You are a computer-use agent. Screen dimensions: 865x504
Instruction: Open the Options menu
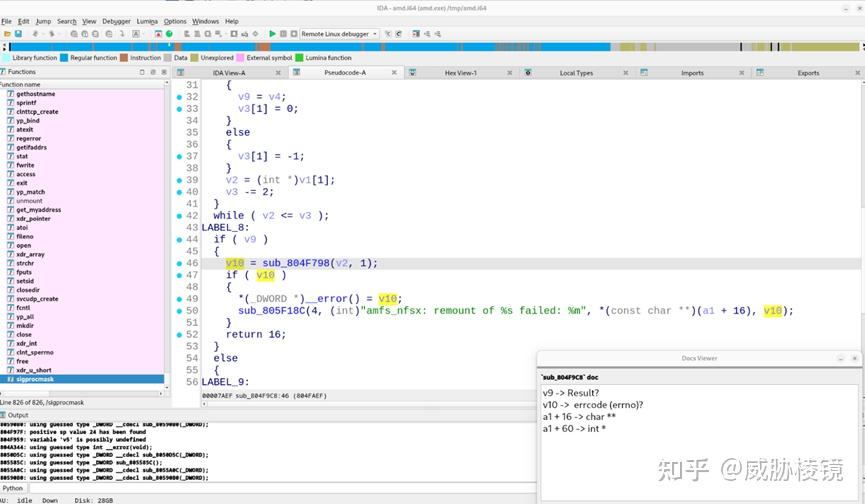(175, 22)
